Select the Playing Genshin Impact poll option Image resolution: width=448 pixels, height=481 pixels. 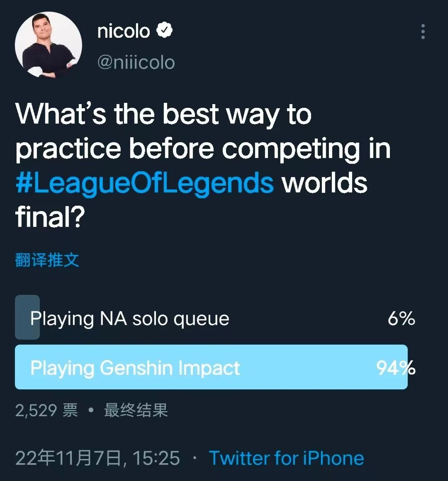pos(135,368)
